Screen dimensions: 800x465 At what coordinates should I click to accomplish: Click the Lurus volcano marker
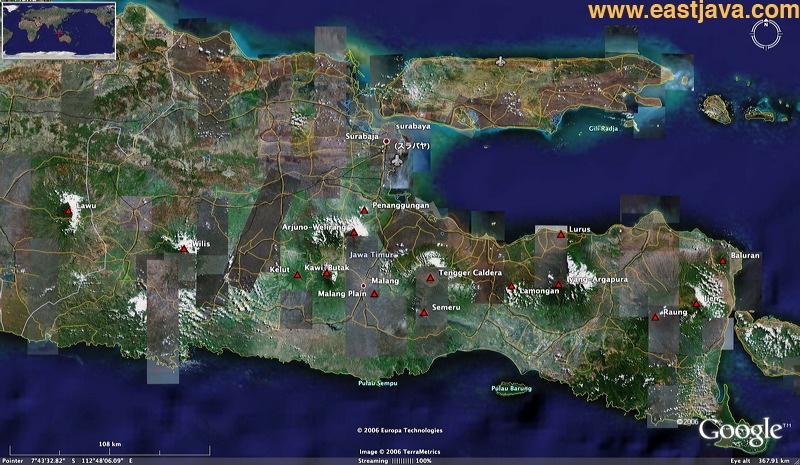tap(561, 234)
